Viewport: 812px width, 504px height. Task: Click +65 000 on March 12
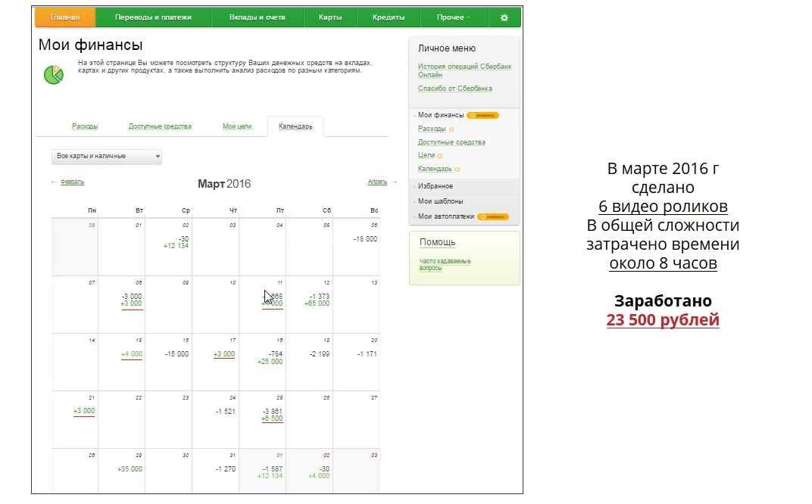pyautogui.click(x=317, y=303)
